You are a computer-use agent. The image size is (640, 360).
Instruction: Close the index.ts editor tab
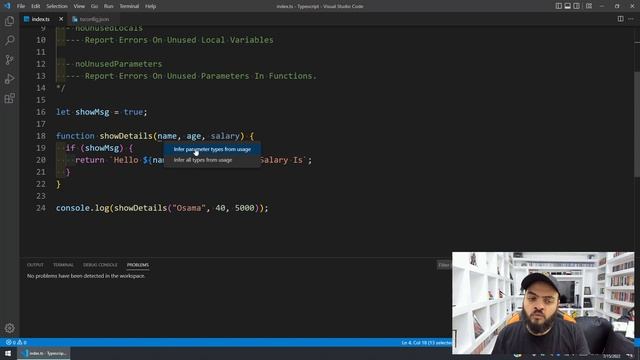point(61,19)
